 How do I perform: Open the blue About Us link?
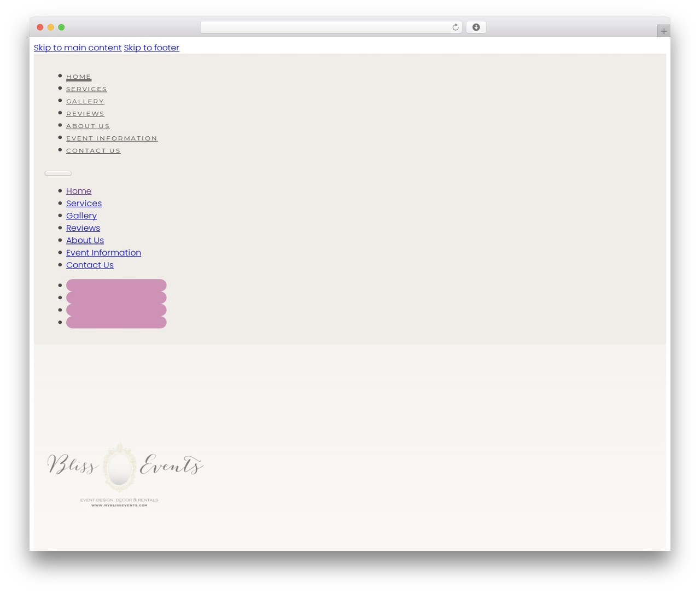(85, 240)
